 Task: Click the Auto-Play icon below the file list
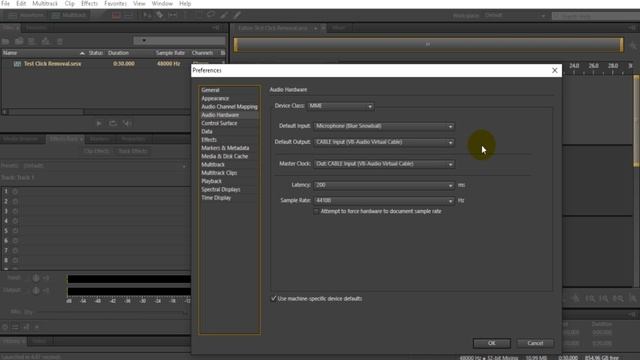point(127,124)
